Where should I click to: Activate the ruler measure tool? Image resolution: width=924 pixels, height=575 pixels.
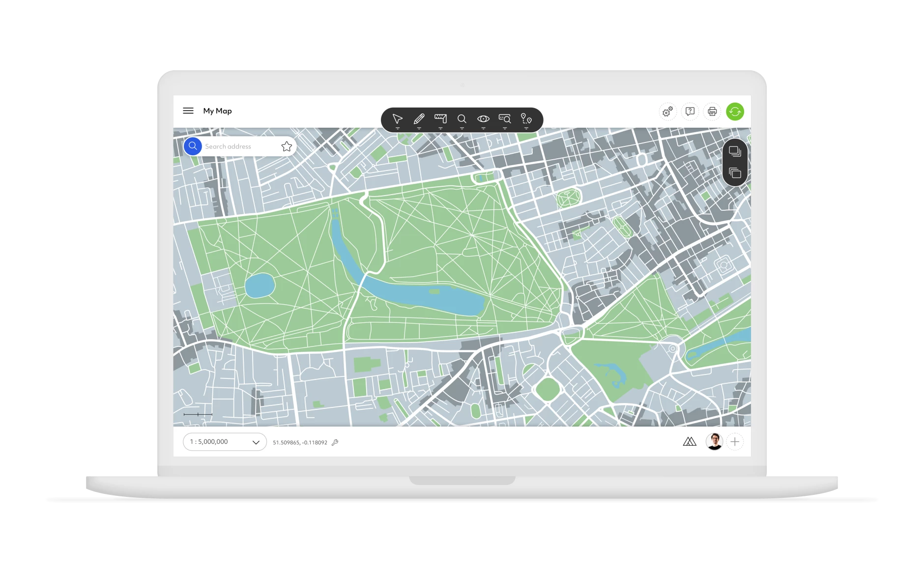click(x=440, y=118)
